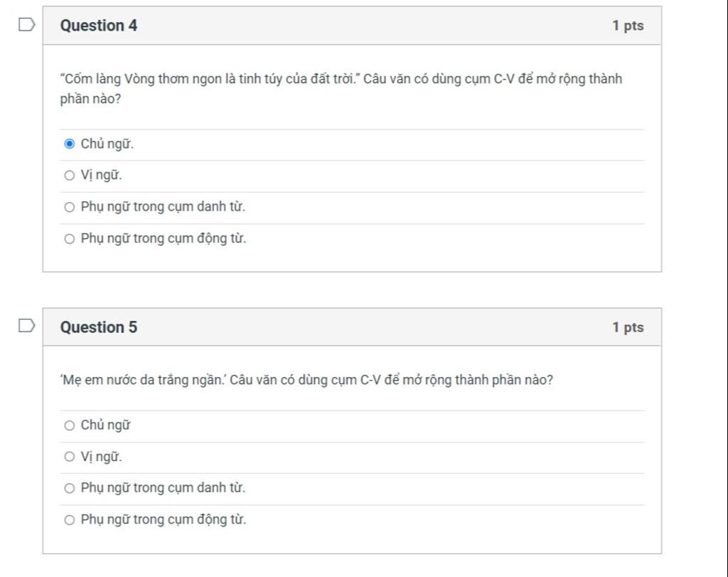The height and width of the screenshot is (577, 728).
Task: Click the 'Vị ngữ.' answer label in Question 5
Action: 101,457
